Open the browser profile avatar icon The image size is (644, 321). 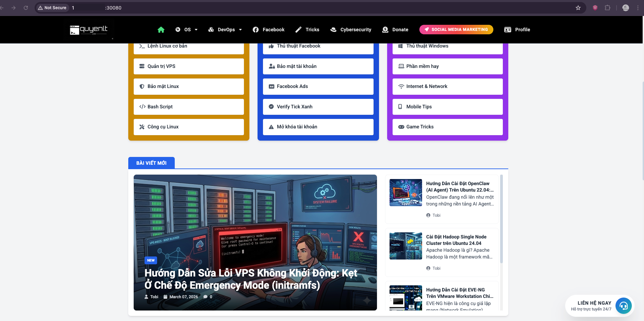coord(626,8)
